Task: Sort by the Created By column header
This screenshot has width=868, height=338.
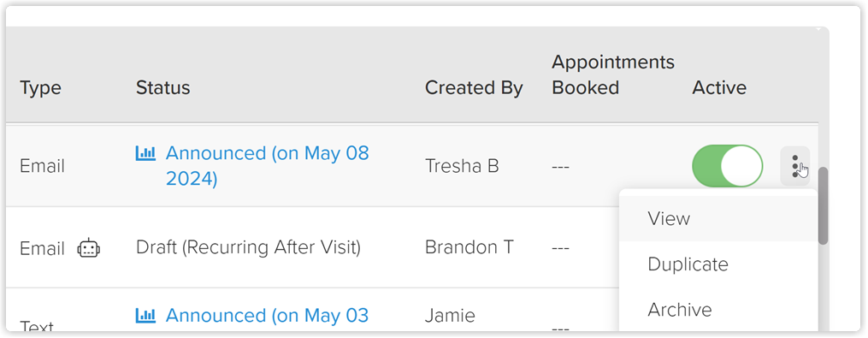Action: pyautogui.click(x=474, y=87)
